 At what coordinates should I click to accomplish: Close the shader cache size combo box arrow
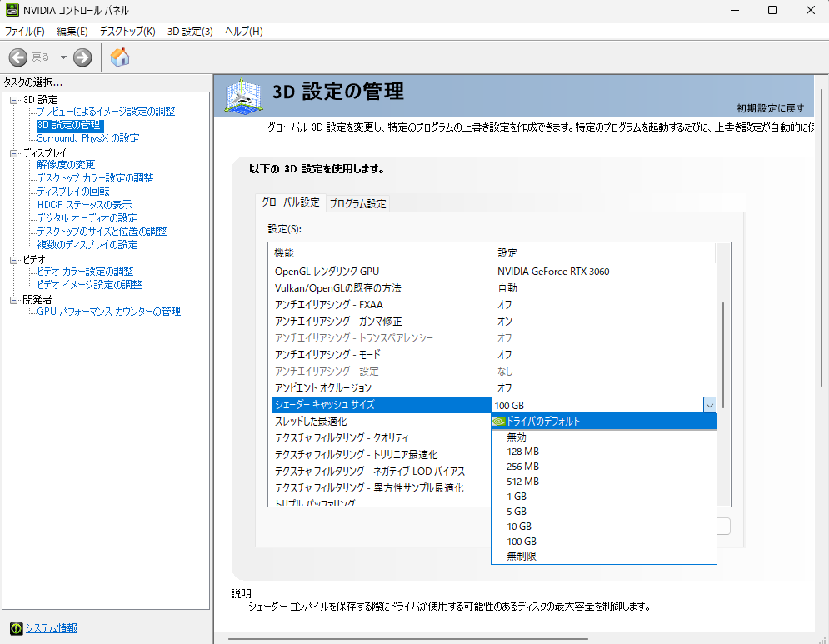tap(710, 406)
